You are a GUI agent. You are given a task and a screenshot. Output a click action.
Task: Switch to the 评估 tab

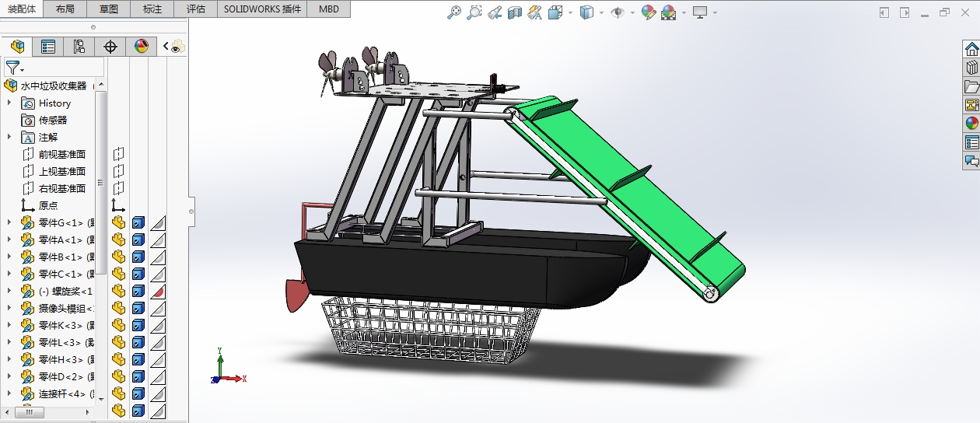[196, 9]
